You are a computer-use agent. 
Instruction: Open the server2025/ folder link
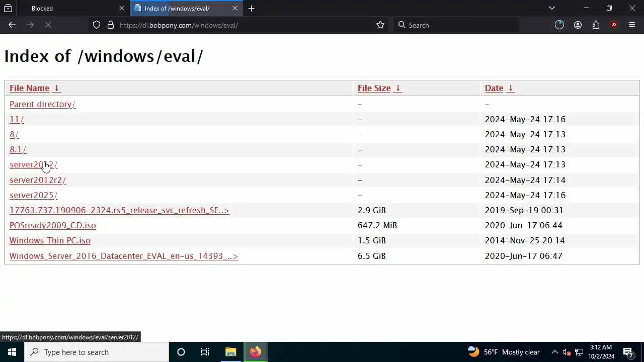33,195
